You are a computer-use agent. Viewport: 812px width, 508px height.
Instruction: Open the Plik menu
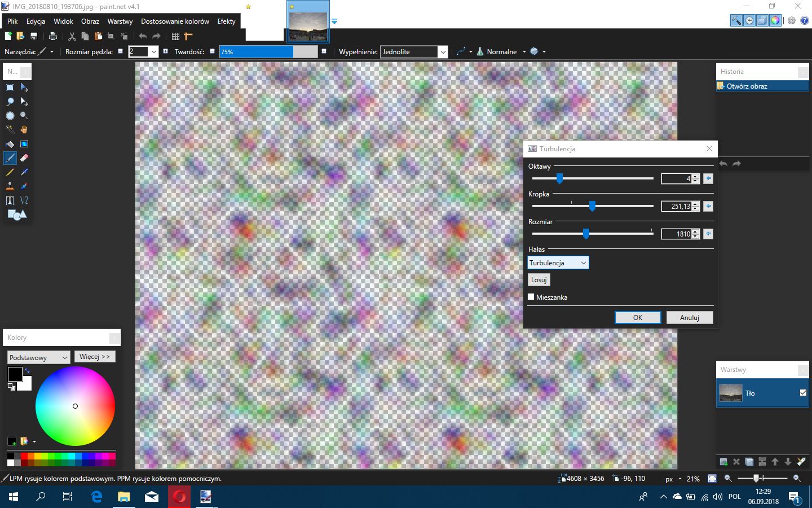(12, 21)
